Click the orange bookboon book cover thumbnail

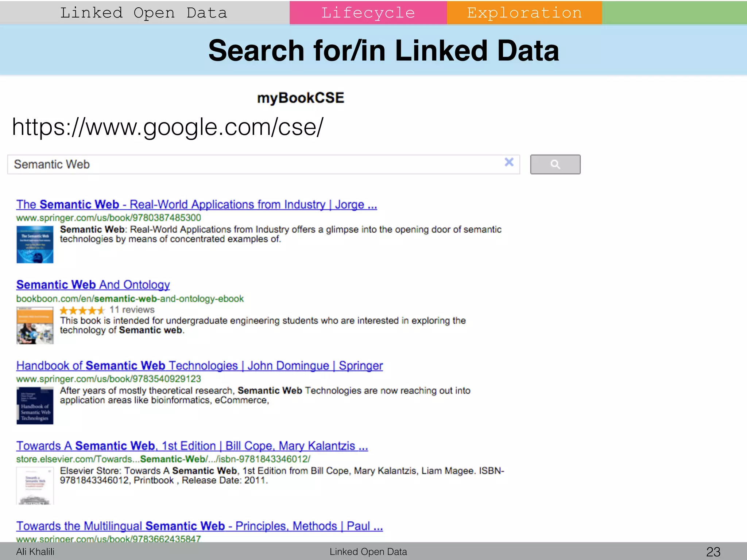point(35,326)
